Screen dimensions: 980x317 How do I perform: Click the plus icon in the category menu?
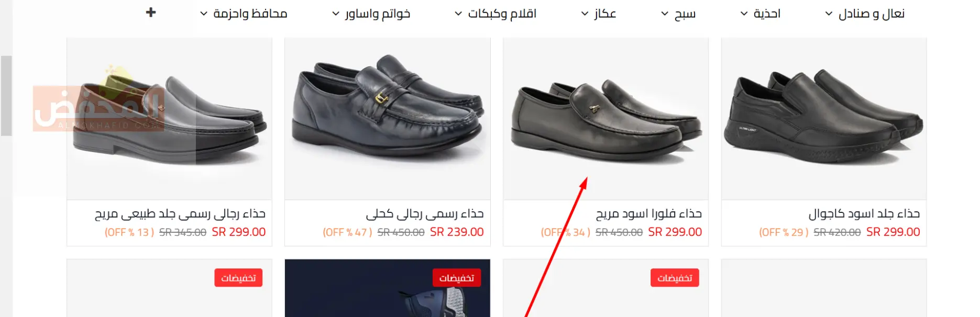(151, 12)
